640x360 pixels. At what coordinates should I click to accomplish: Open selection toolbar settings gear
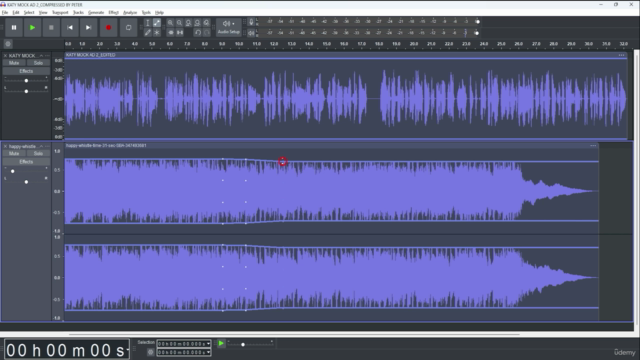[150, 352]
